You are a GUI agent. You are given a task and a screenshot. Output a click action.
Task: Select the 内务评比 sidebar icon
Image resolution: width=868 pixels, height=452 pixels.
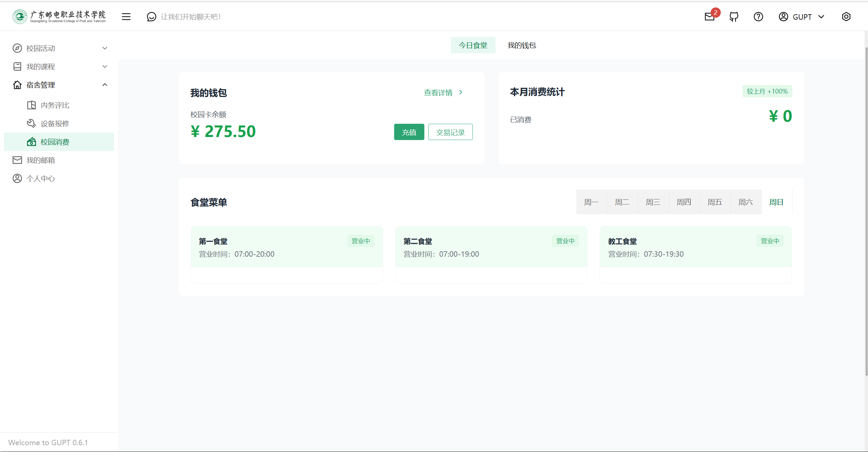coord(31,105)
